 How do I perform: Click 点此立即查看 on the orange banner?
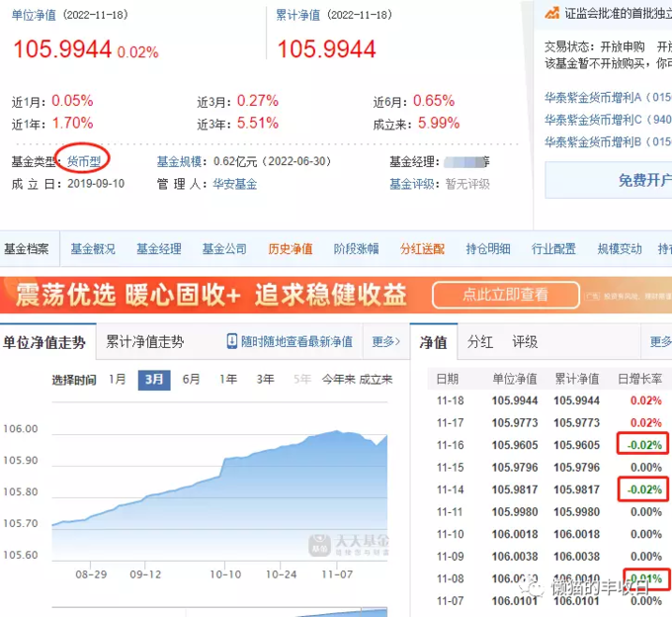[506, 295]
